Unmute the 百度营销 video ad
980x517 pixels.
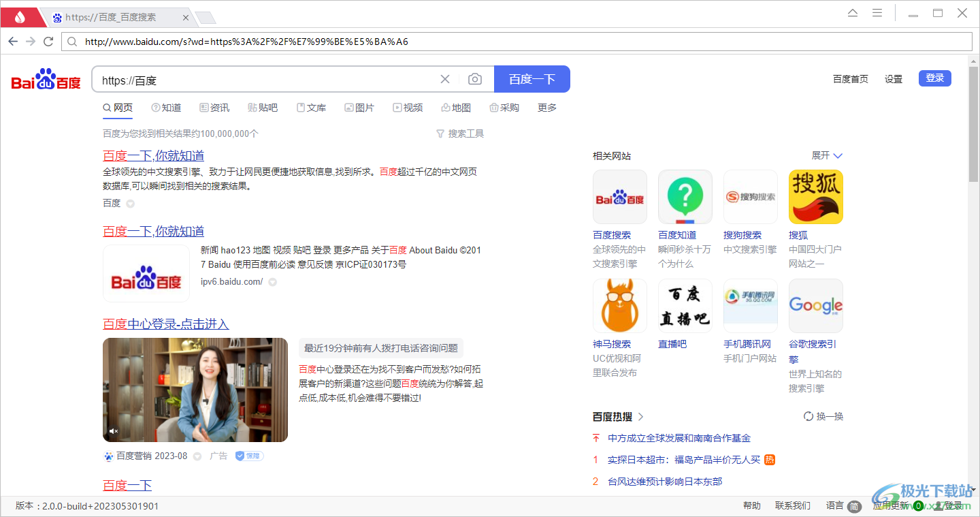[x=114, y=430]
